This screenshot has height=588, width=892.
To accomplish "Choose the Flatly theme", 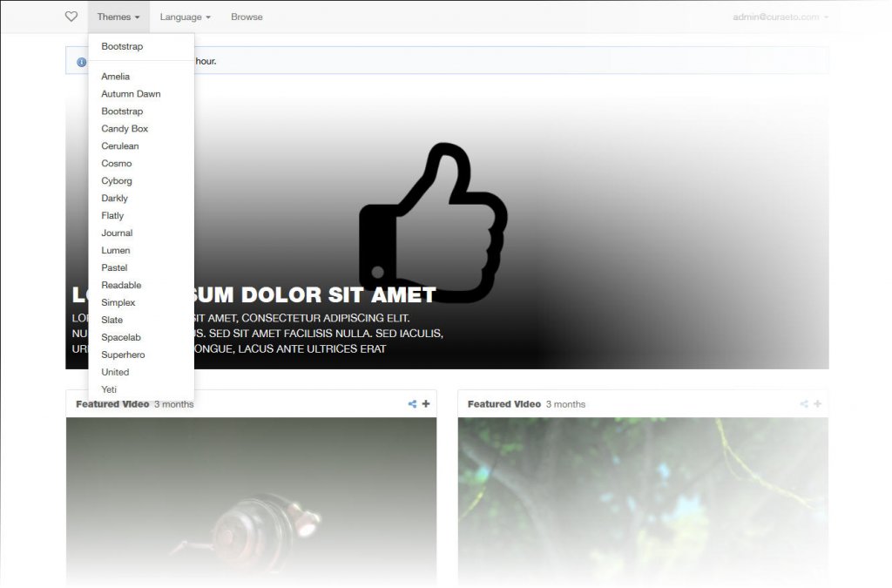I will click(141, 215).
